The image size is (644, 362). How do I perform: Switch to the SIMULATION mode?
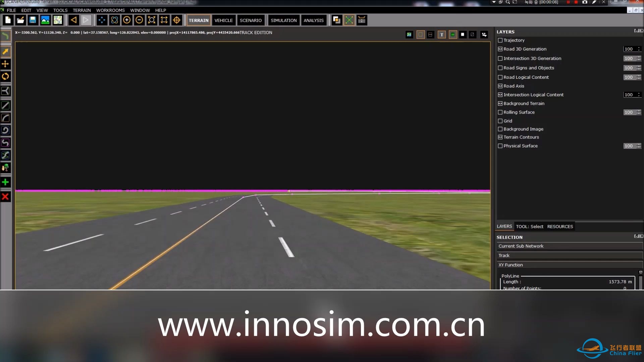tap(284, 20)
